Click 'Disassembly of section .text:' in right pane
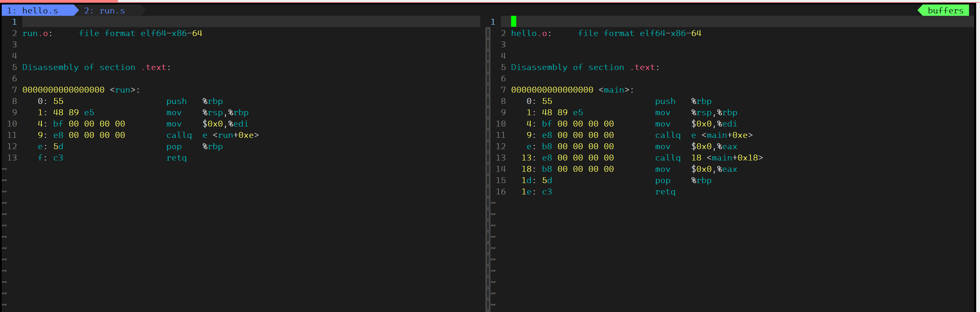The width and height of the screenshot is (980, 312). coord(586,68)
